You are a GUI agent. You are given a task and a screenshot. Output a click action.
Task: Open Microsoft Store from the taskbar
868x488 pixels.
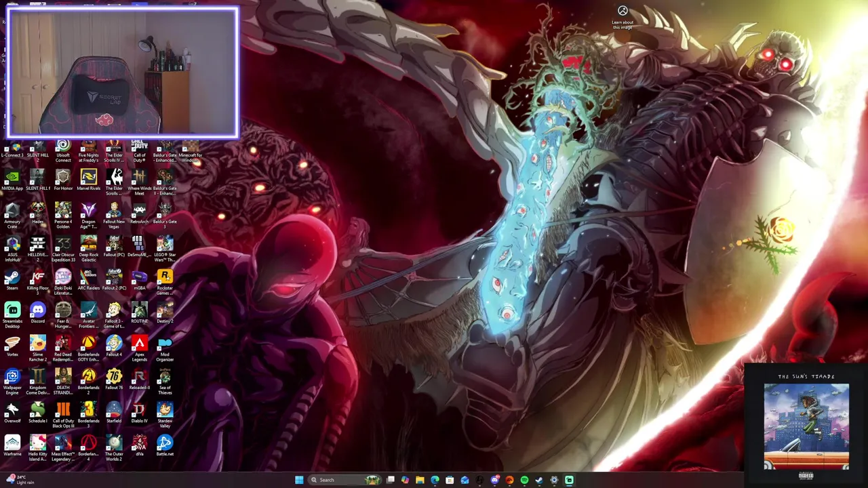click(450, 480)
